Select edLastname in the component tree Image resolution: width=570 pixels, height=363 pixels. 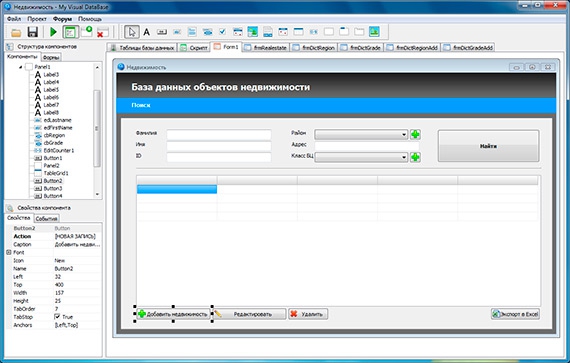tap(57, 120)
